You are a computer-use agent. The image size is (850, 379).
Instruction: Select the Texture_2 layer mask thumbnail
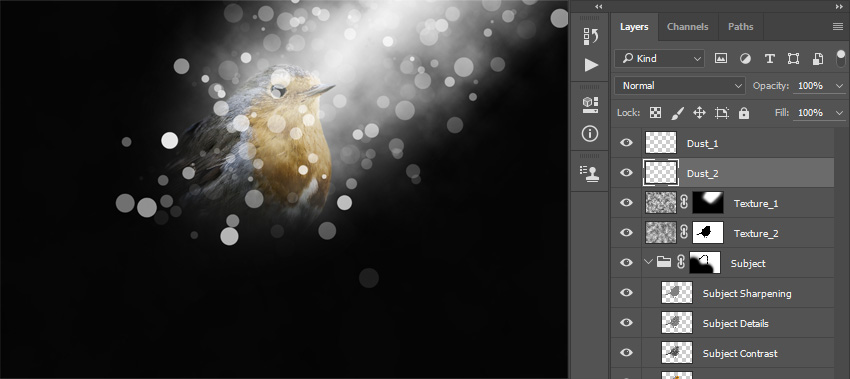pyautogui.click(x=708, y=233)
